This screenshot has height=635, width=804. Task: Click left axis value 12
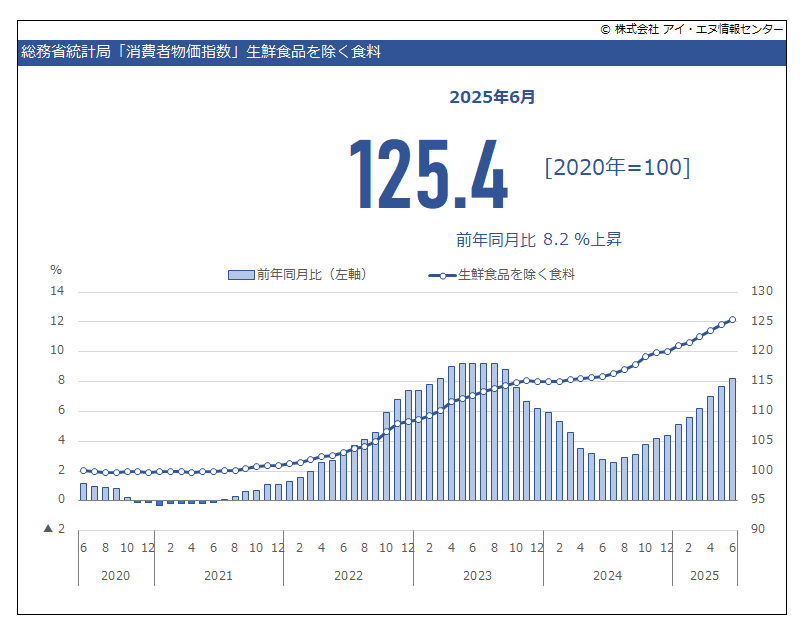tap(57, 321)
